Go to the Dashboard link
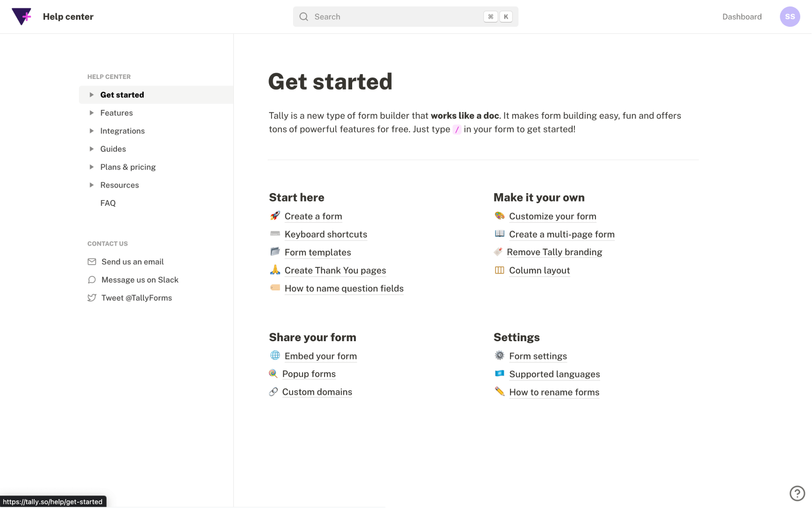This screenshot has height=508, width=812. pyautogui.click(x=742, y=17)
